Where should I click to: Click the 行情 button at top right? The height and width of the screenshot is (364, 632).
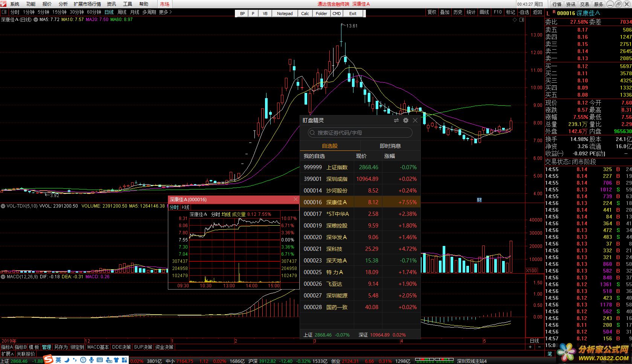coord(557,4)
